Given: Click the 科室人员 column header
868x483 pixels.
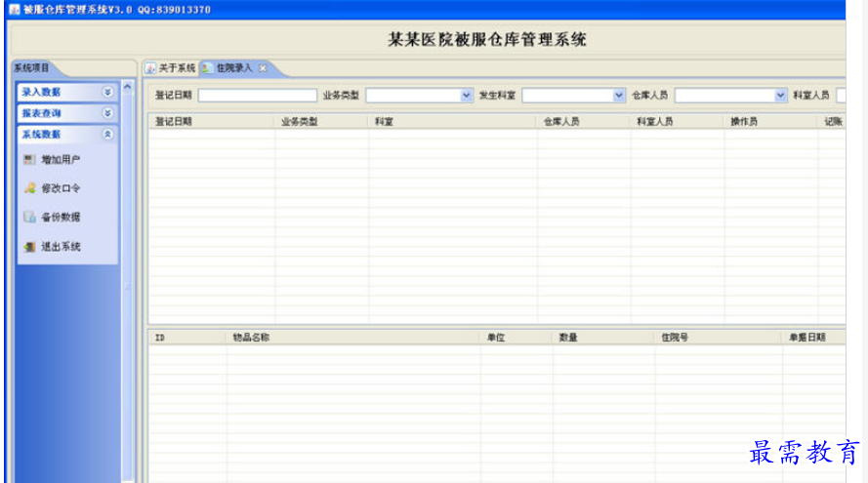Looking at the screenshot, I should (x=677, y=122).
